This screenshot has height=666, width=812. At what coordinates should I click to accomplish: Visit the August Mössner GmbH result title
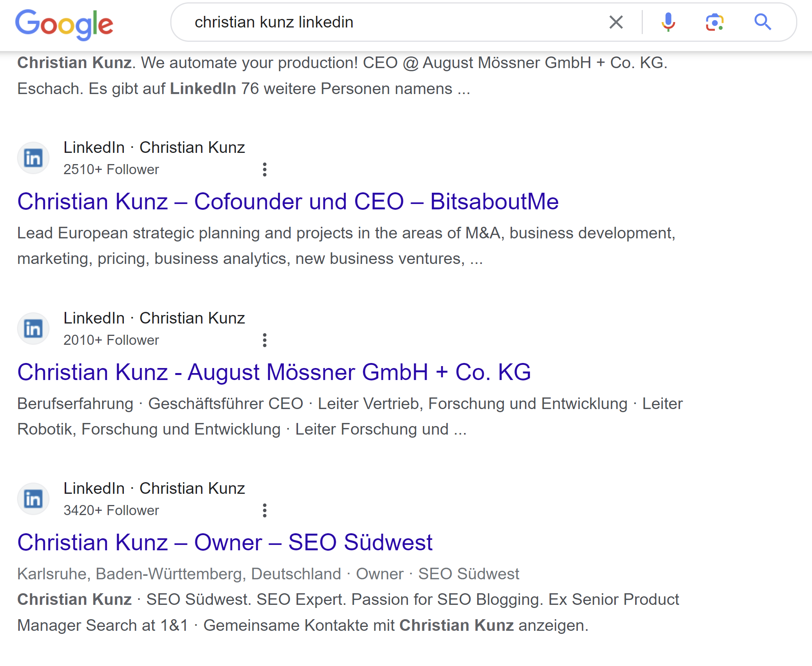[274, 372]
